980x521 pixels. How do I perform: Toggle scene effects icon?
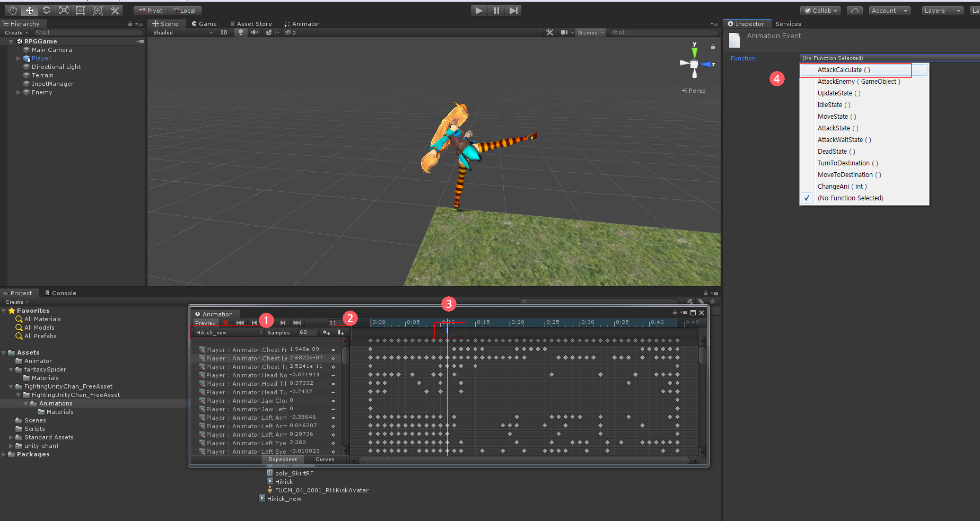pyautogui.click(x=269, y=33)
